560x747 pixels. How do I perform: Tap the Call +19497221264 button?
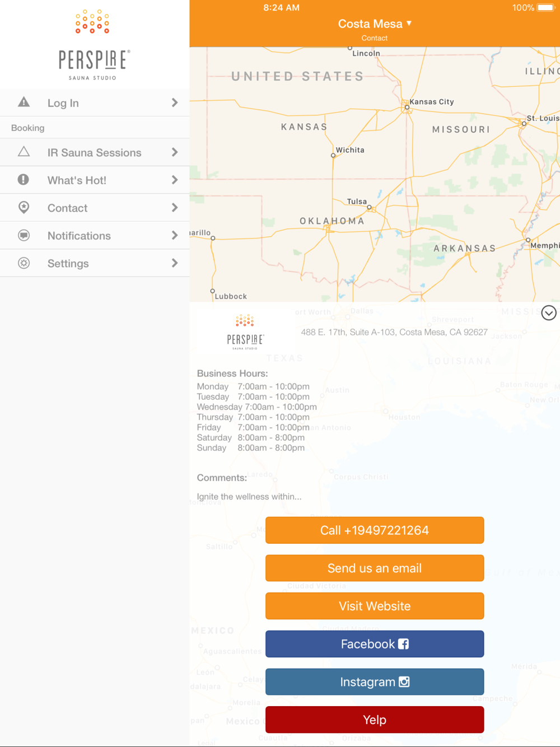(375, 530)
